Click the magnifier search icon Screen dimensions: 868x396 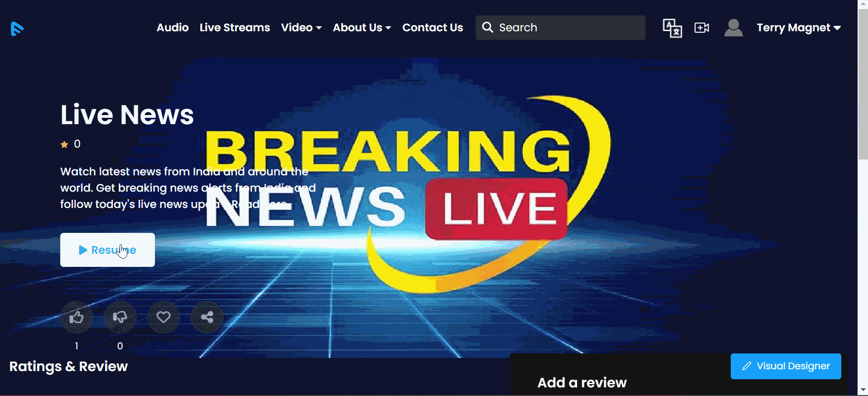(x=487, y=28)
